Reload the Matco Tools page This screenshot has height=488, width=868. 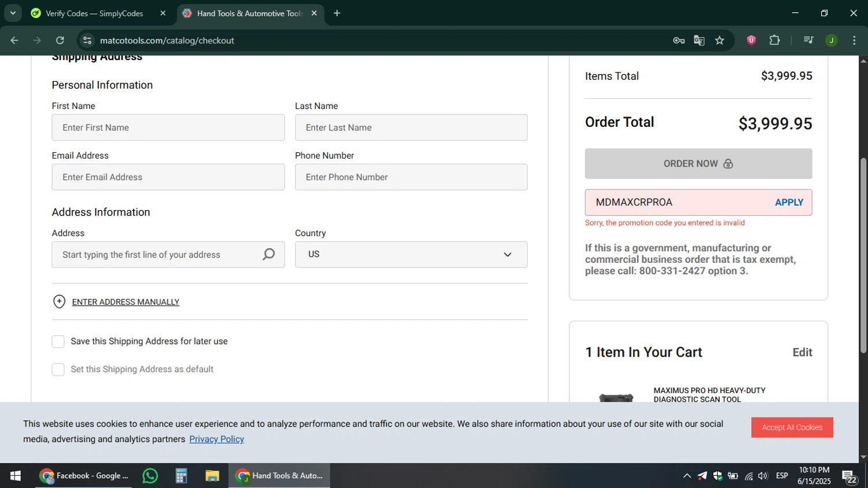60,41
